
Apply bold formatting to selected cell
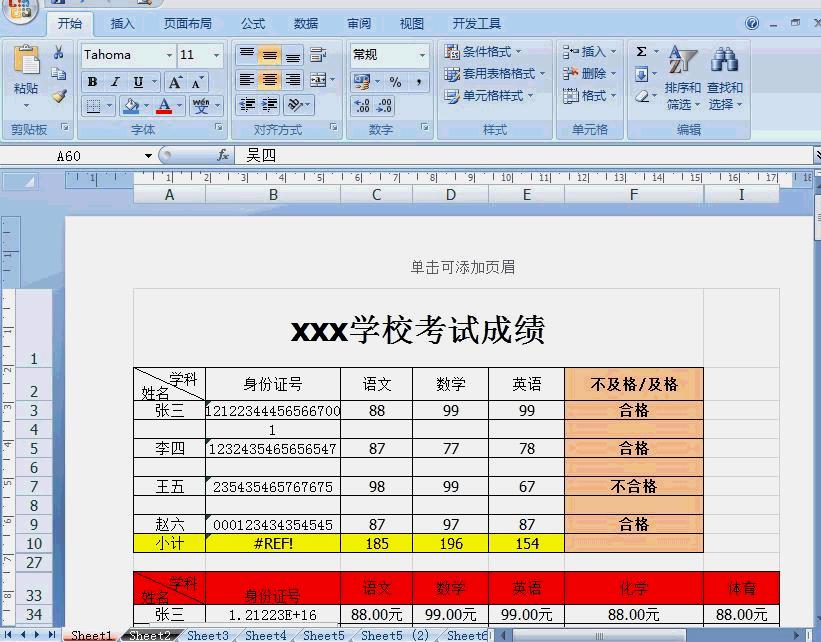(x=93, y=82)
